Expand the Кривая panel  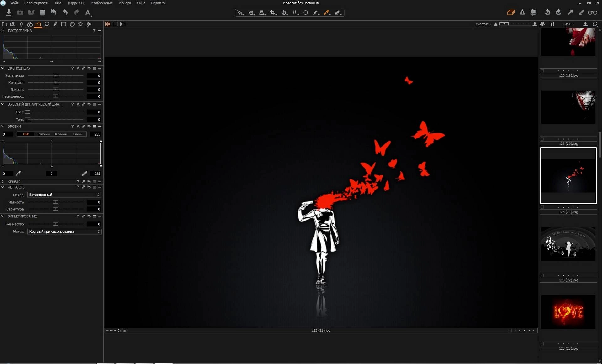[3, 182]
